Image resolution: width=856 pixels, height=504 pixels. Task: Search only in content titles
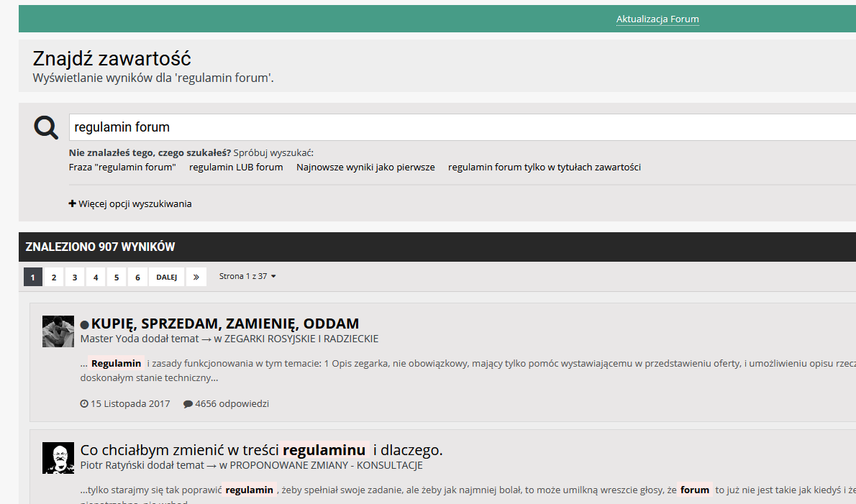click(544, 168)
